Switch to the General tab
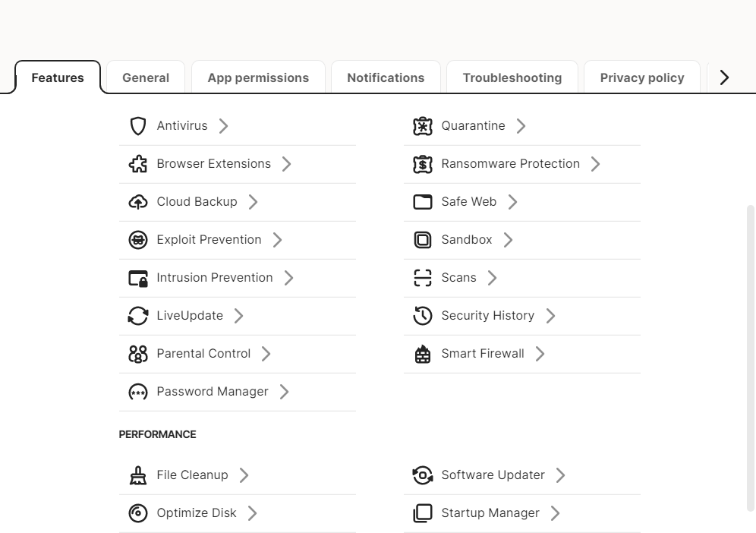The height and width of the screenshot is (533, 756). click(146, 77)
